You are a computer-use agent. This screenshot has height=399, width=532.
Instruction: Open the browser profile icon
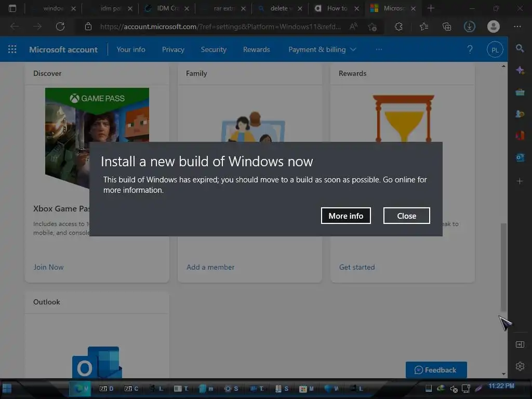coord(494,26)
